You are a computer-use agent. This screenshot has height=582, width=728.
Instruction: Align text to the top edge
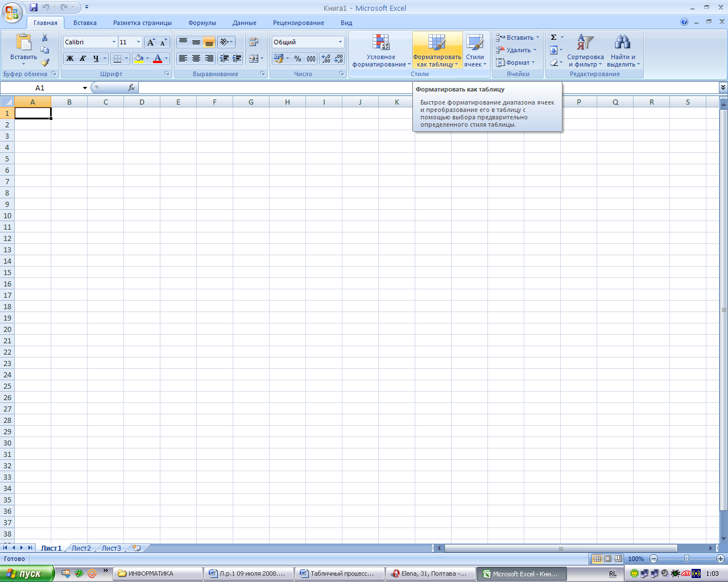[183, 42]
